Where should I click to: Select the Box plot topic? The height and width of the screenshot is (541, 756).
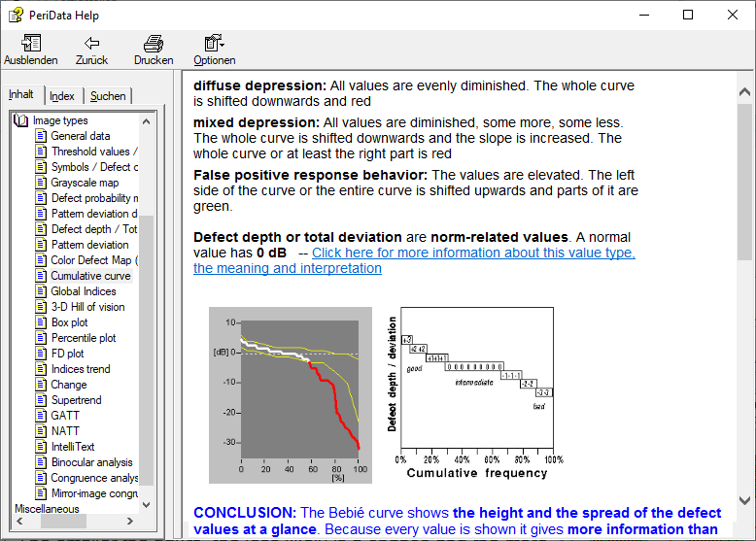[69, 322]
